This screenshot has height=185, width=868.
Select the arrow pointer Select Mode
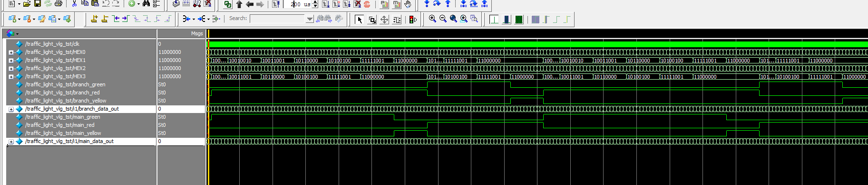click(x=360, y=19)
